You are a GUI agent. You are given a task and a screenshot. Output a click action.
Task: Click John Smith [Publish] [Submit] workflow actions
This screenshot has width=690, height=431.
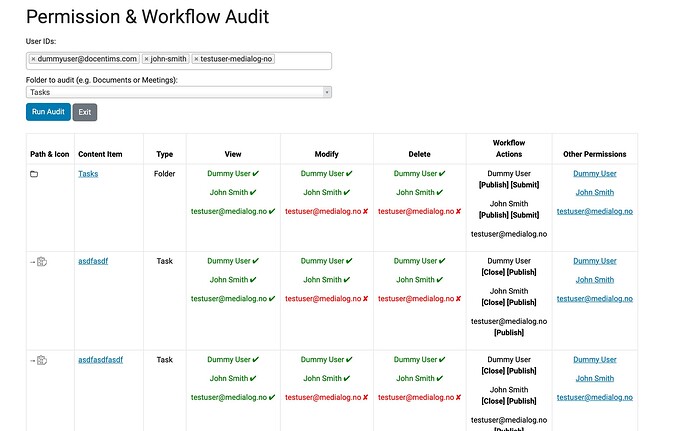pos(509,210)
